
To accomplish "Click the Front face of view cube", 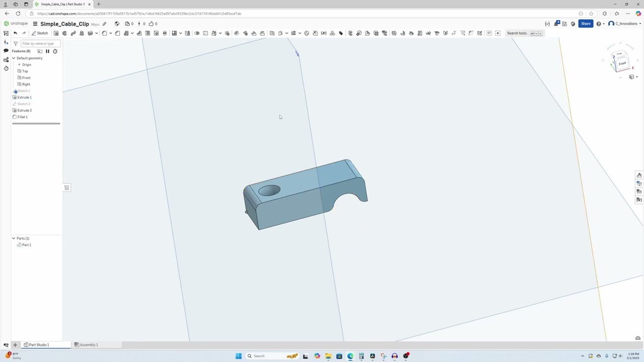I will tap(622, 63).
